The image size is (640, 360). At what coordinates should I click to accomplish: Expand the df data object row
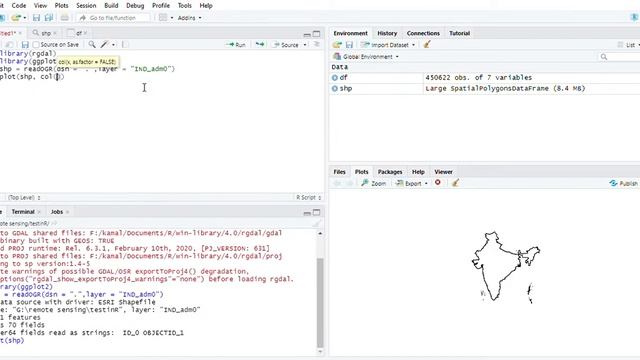click(x=335, y=78)
